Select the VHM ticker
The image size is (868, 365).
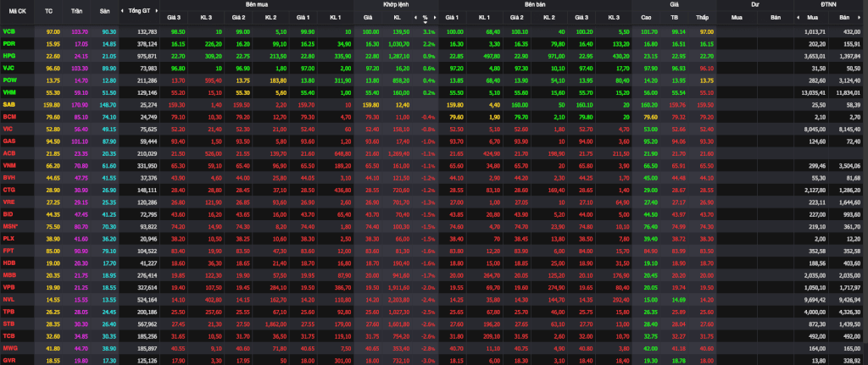click(x=8, y=91)
